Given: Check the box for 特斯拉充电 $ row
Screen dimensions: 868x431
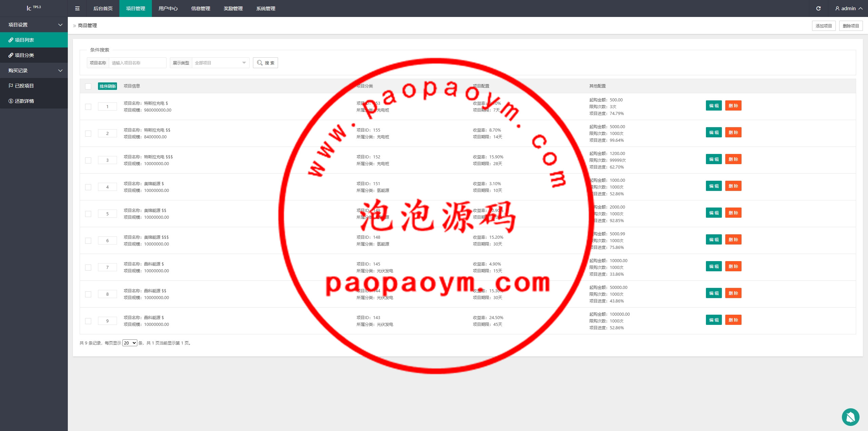Looking at the screenshot, I should point(88,107).
